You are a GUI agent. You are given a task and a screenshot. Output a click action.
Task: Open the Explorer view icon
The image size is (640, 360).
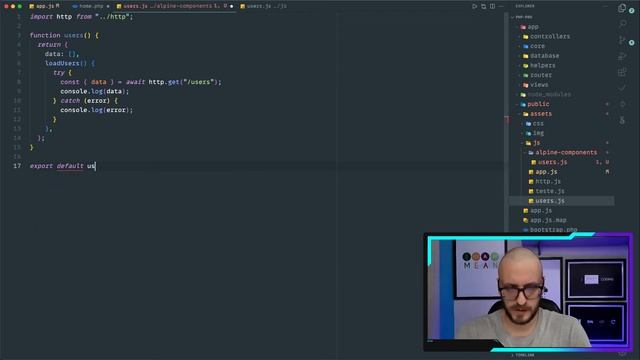click(x=622, y=8)
